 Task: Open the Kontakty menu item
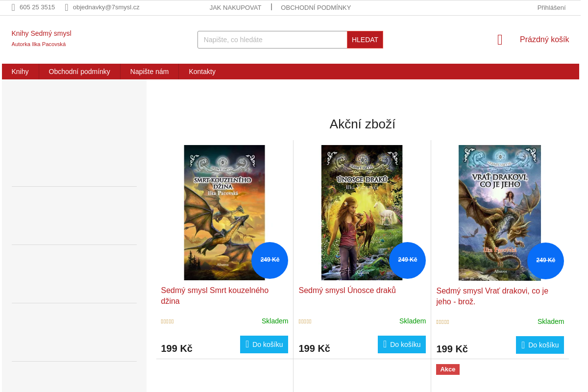202,72
